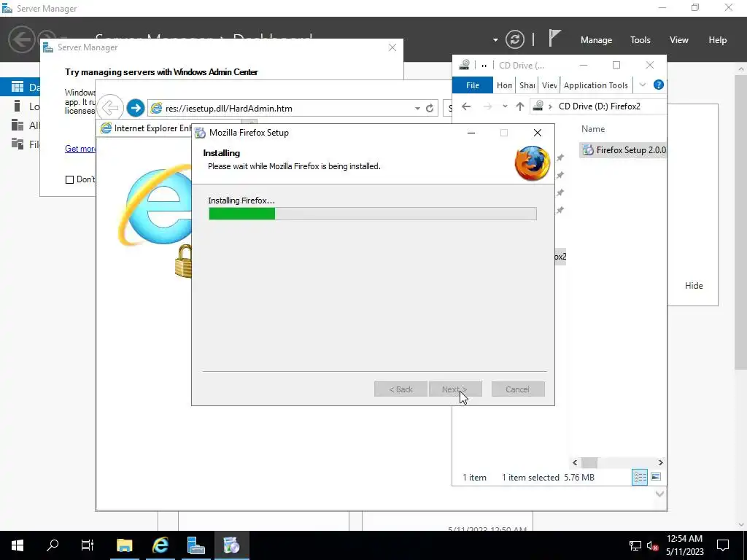747x560 pixels.
Task: Click Hide in Server Manager panel
Action: point(694,286)
